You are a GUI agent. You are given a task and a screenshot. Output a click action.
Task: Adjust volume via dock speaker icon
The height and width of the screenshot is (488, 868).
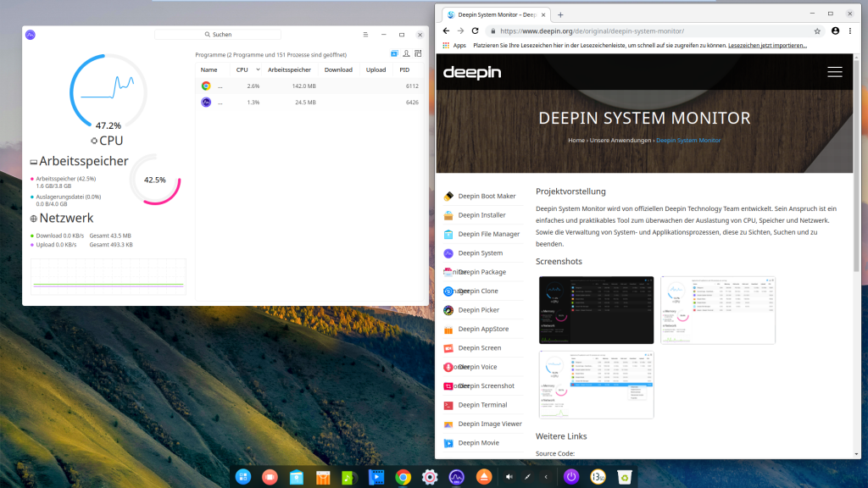(x=509, y=477)
